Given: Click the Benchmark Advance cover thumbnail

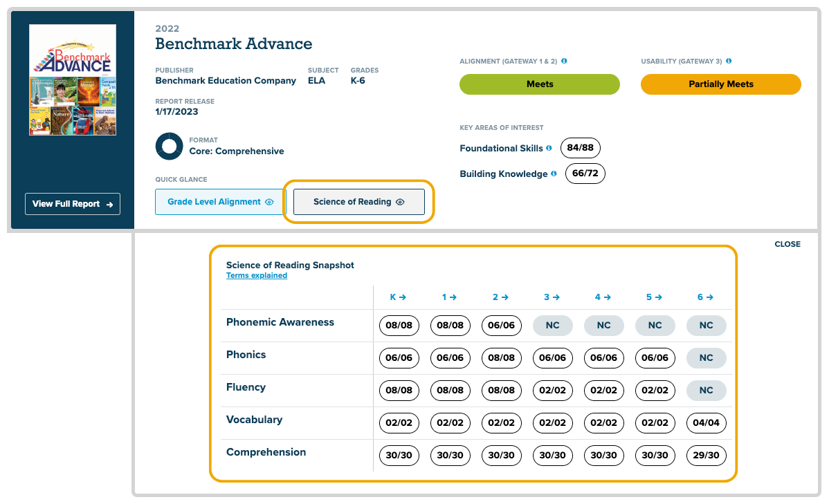Looking at the screenshot, I should pyautogui.click(x=73, y=80).
